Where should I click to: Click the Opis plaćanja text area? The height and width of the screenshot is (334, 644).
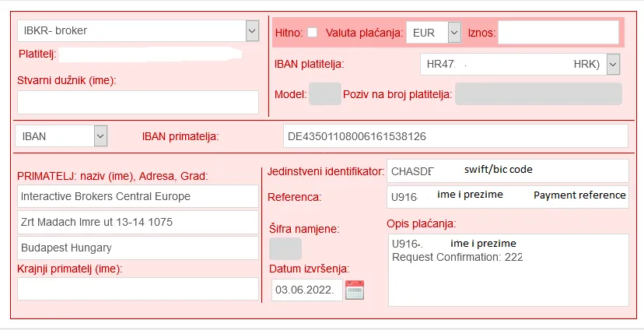point(508,270)
